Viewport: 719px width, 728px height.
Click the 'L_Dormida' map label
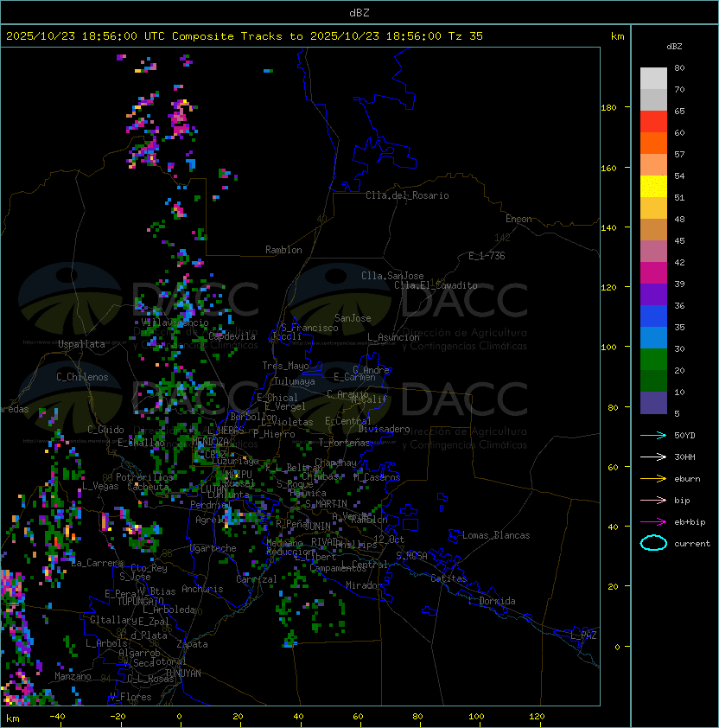pyautogui.click(x=492, y=601)
